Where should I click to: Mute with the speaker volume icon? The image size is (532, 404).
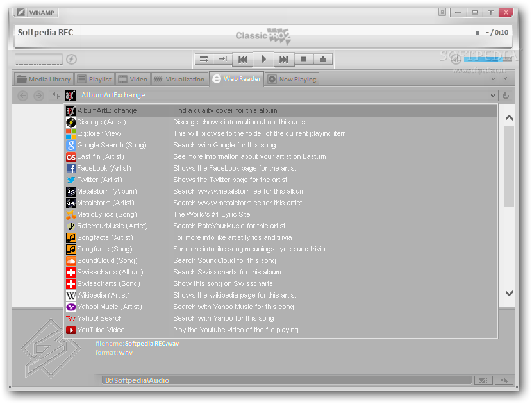(456, 60)
